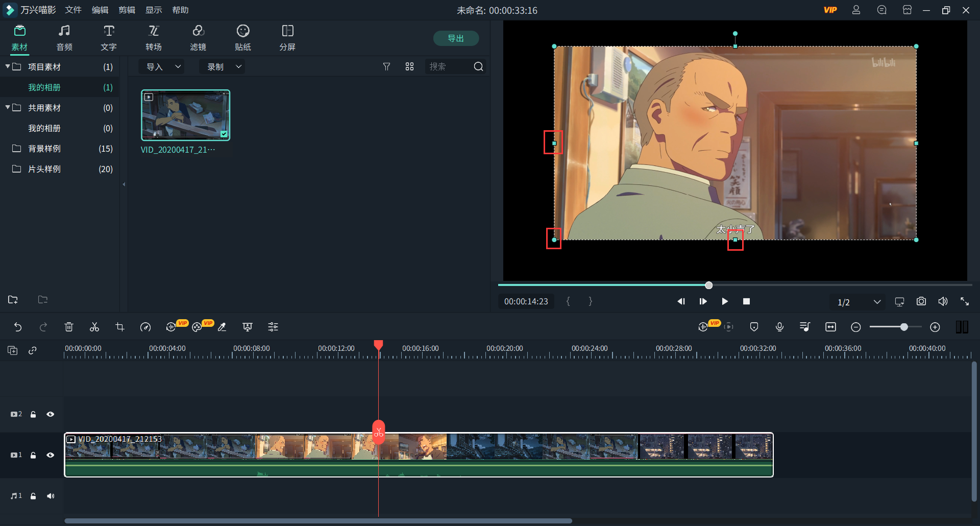The height and width of the screenshot is (526, 980).
Task: Click the split scissors icon in timeline toolbar
Action: (94, 327)
